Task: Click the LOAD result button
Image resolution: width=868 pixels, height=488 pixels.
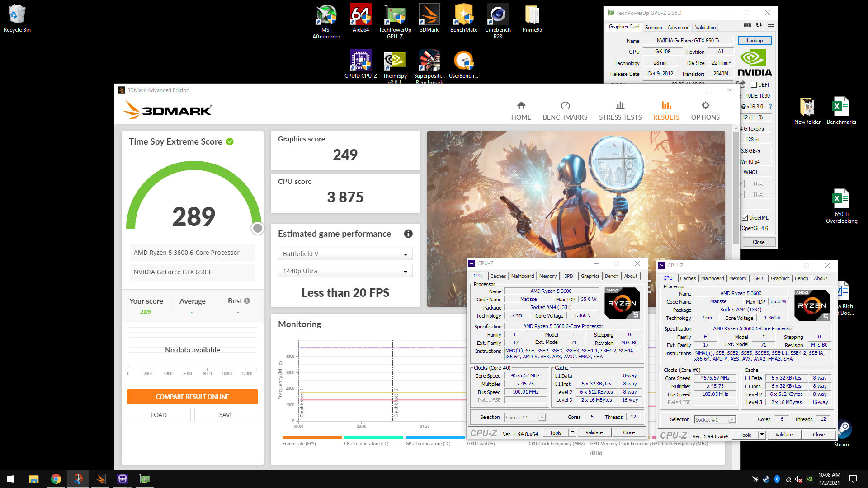Action: point(159,415)
